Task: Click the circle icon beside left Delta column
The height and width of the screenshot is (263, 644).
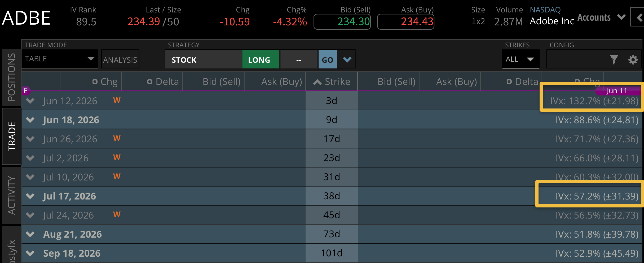Action: point(150,82)
